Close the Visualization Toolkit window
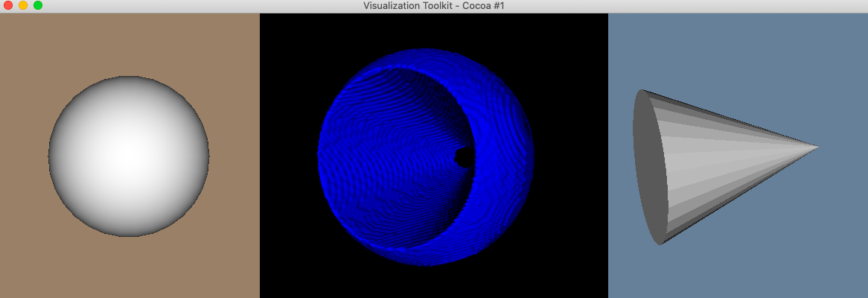This screenshot has width=868, height=298. pos(8,5)
